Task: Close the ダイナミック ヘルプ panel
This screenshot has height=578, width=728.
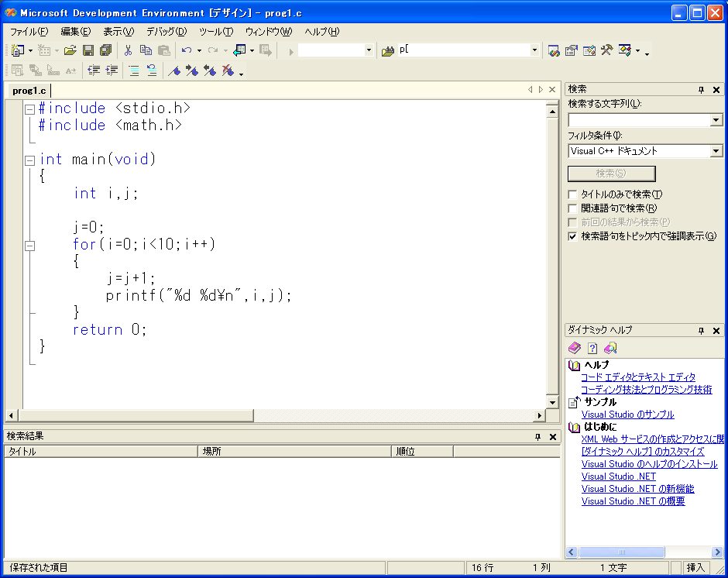Action: coord(716,331)
